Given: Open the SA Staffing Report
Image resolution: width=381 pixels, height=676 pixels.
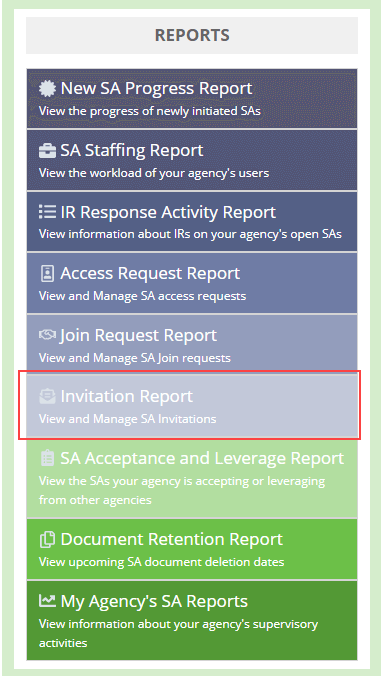Looking at the screenshot, I should (x=192, y=160).
